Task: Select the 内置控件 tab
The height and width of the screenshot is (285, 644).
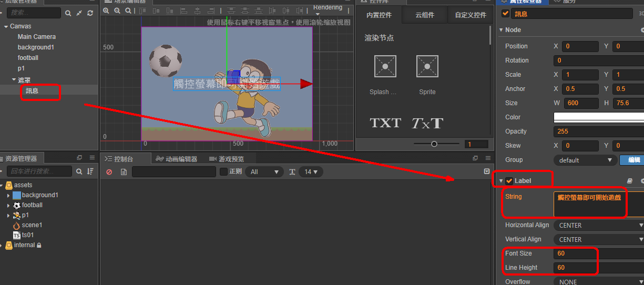Action: pyautogui.click(x=379, y=15)
